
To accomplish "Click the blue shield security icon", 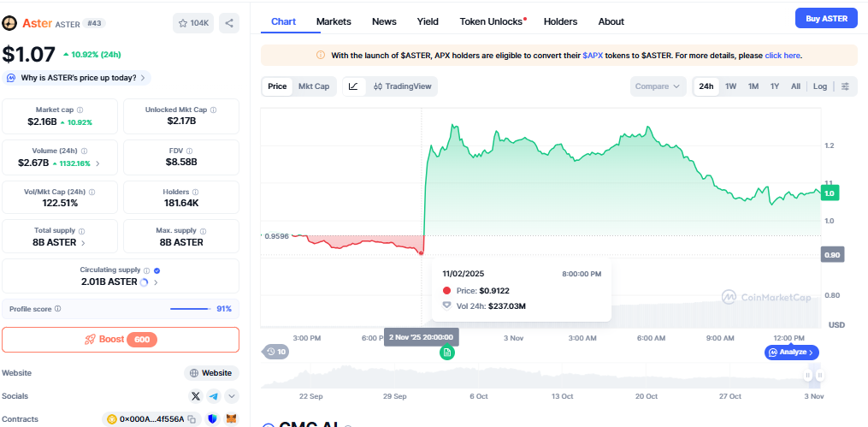I will pyautogui.click(x=211, y=419).
